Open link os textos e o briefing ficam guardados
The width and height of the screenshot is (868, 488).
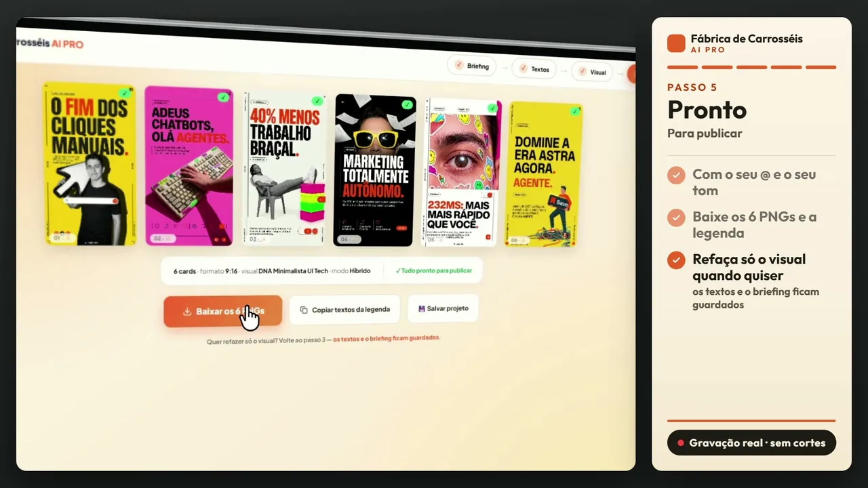click(x=386, y=338)
